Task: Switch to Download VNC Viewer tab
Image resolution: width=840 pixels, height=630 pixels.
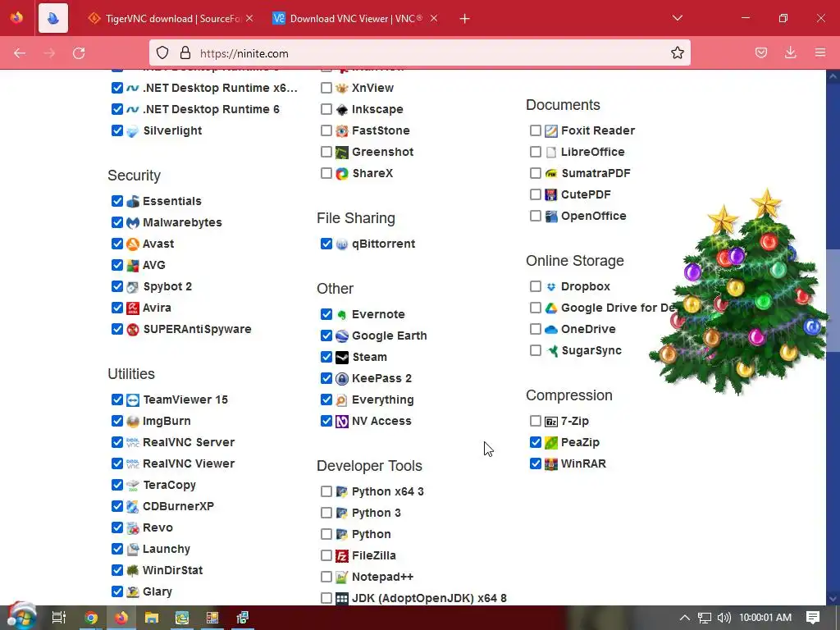Action: pos(355,19)
